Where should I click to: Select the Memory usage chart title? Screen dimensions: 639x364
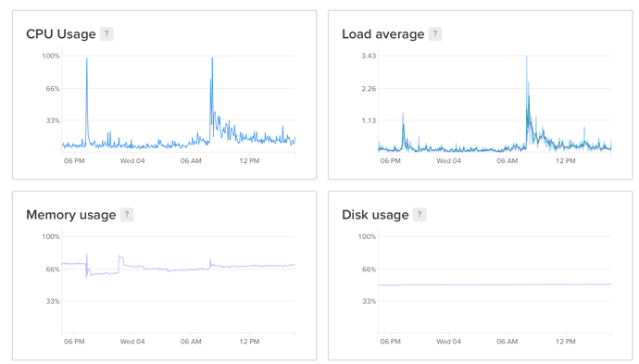[71, 215]
